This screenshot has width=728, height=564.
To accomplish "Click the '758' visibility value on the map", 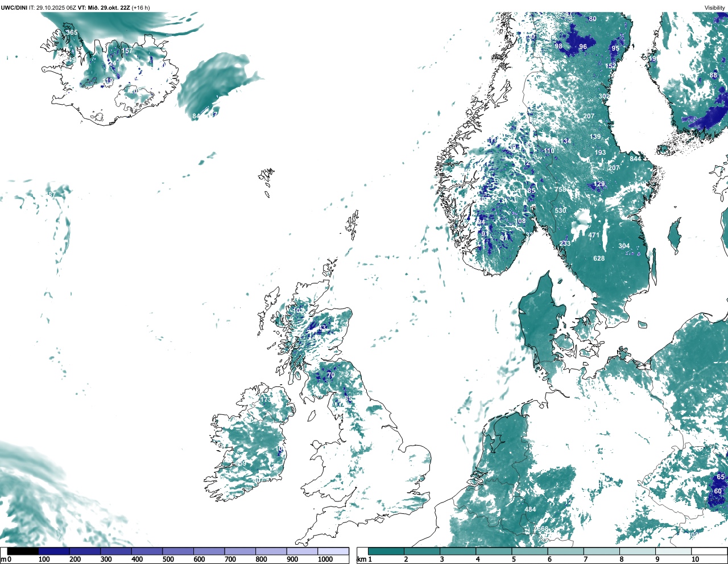I will click(560, 190).
